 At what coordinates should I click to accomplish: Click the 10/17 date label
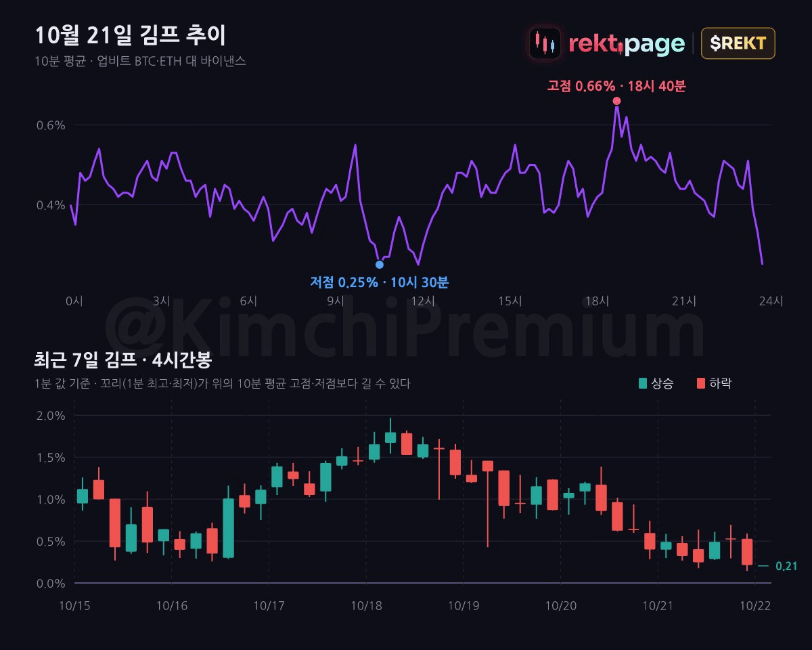point(269,605)
